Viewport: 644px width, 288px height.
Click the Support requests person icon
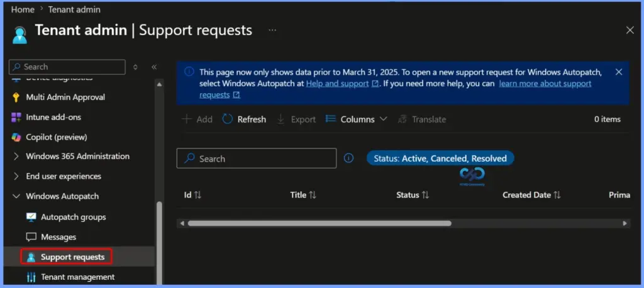[31, 257]
